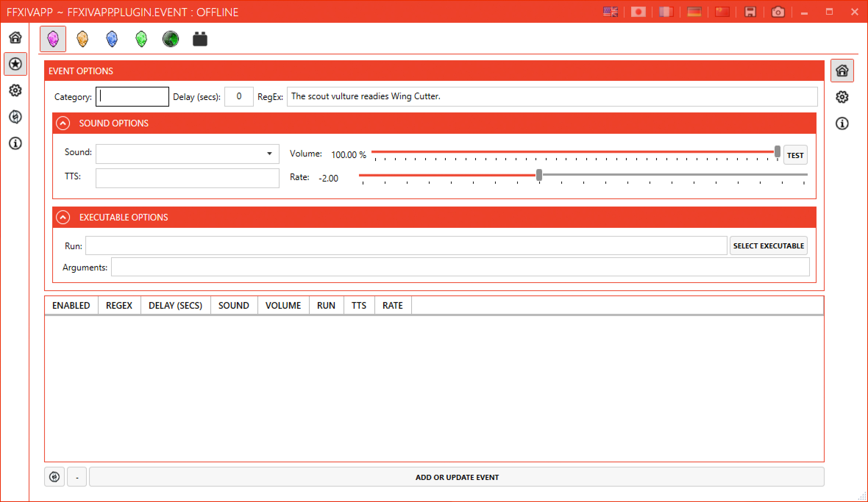868x502 pixels.
Task: Open the plugin home icon at right
Action: click(x=842, y=71)
